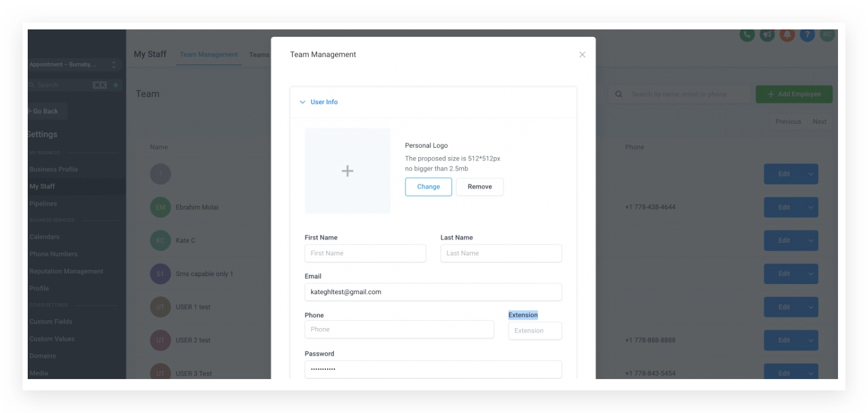Image resolution: width=868 pixels, height=413 pixels.
Task: Close the Team Management dialog
Action: pos(582,55)
